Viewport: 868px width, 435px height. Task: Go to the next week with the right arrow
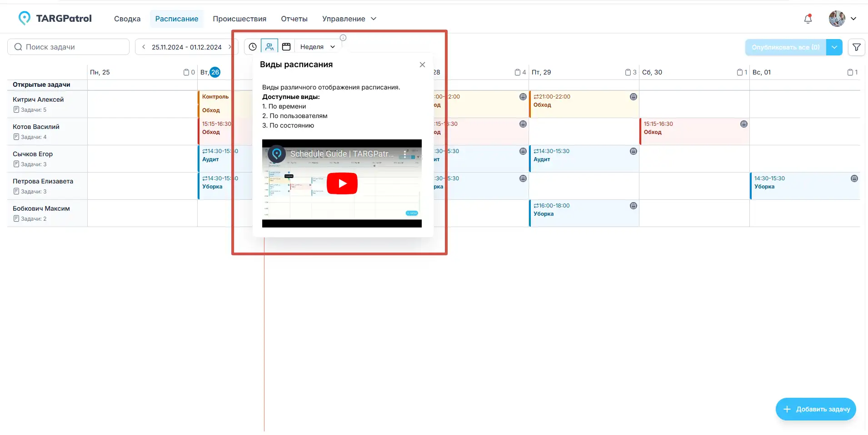tap(230, 47)
